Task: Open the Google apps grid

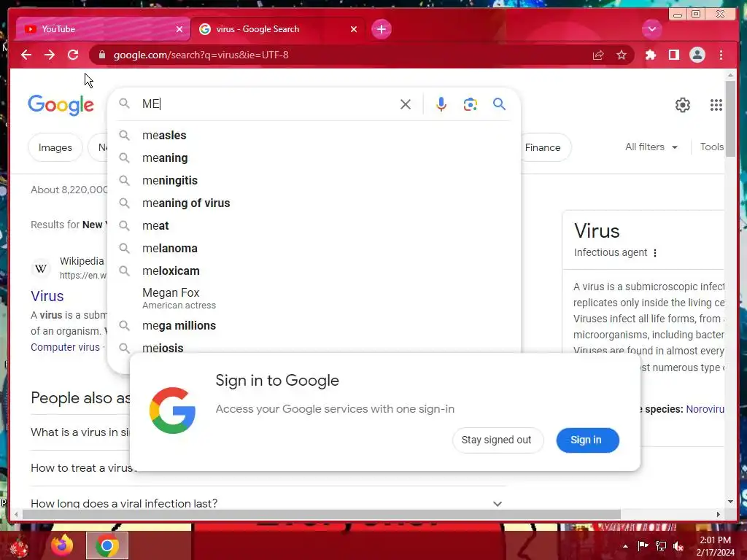Action: pyautogui.click(x=716, y=105)
